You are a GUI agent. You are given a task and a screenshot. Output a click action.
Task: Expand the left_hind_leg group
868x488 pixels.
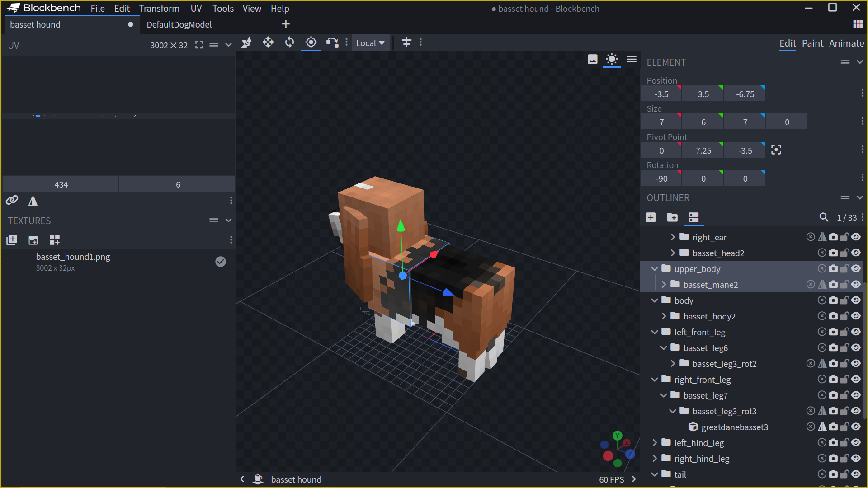tap(655, 443)
